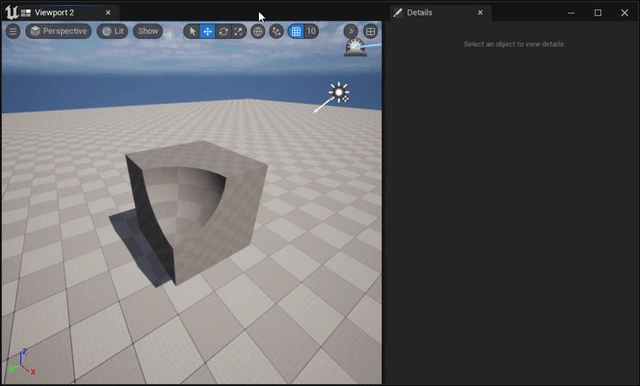Viewport: 640px width, 386px height.
Task: Activate the Translate move tool
Action: (x=208, y=31)
